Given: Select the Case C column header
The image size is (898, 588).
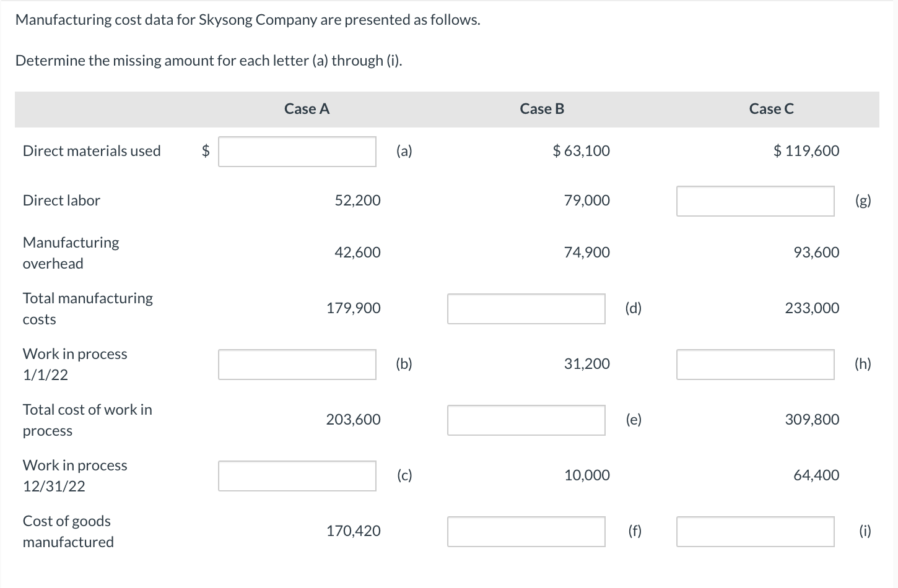Looking at the screenshot, I should 771,108.
